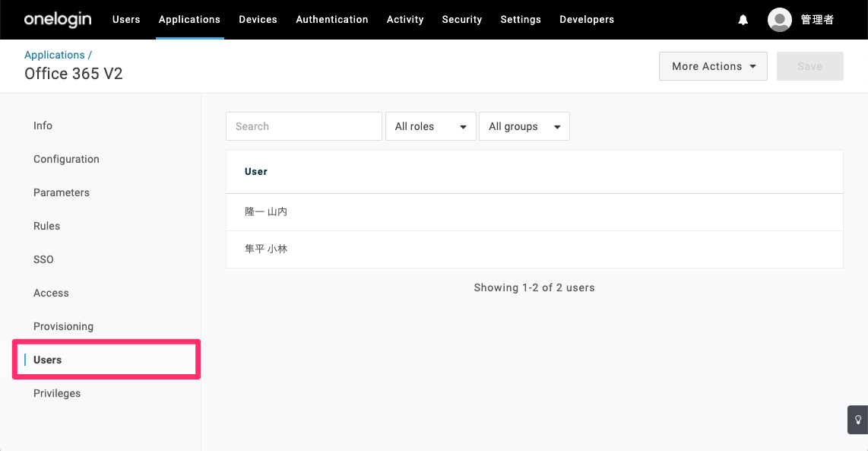Open the Authentication menu

coord(332,19)
